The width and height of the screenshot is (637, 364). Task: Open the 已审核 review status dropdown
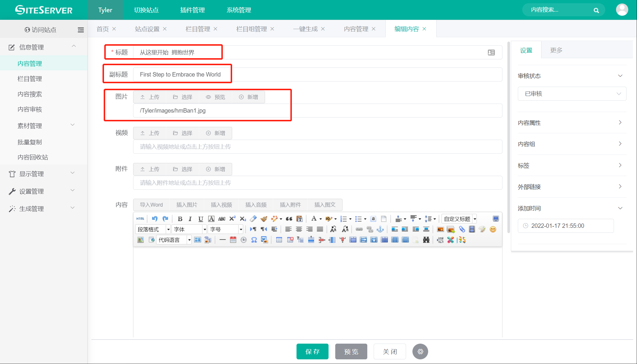(x=572, y=94)
